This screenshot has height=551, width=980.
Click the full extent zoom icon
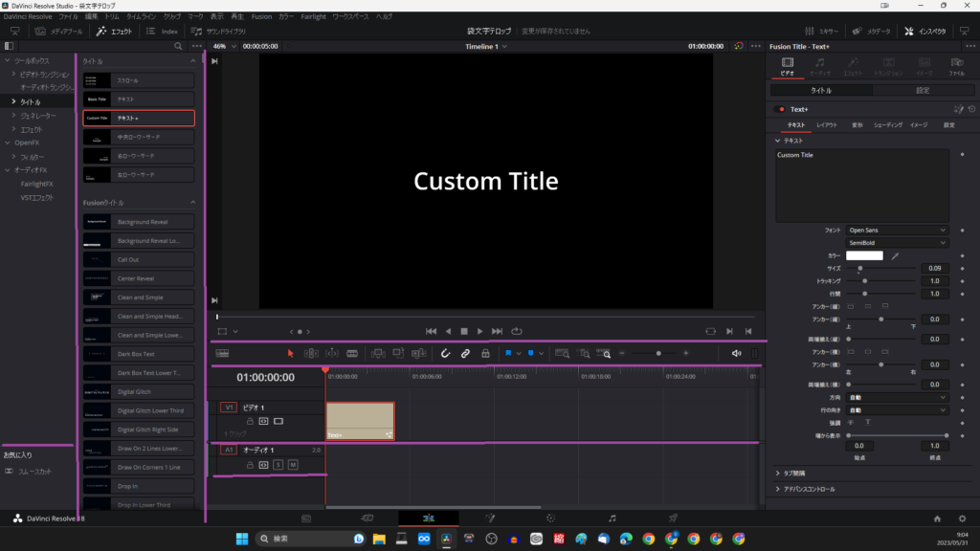(562, 354)
